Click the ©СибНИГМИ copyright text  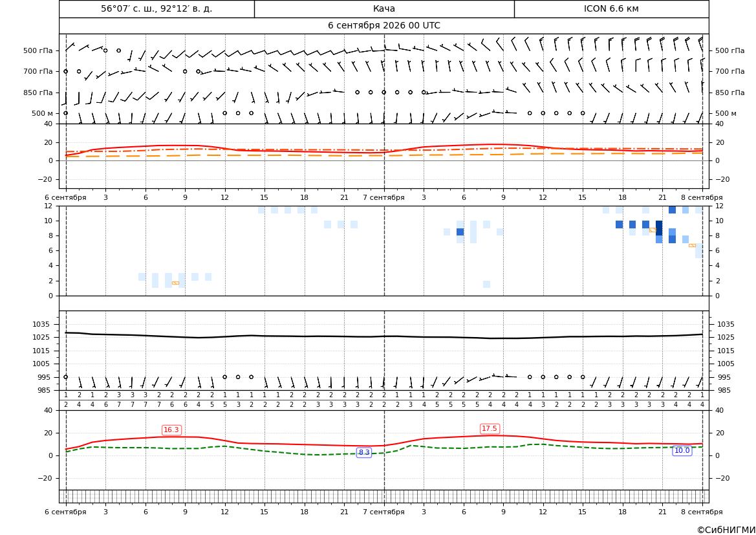(x=726, y=530)
